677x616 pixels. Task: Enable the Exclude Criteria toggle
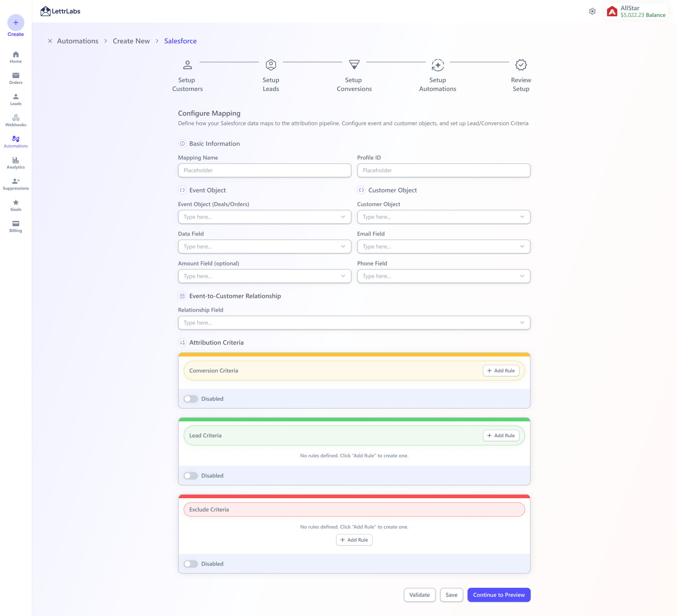point(191,564)
